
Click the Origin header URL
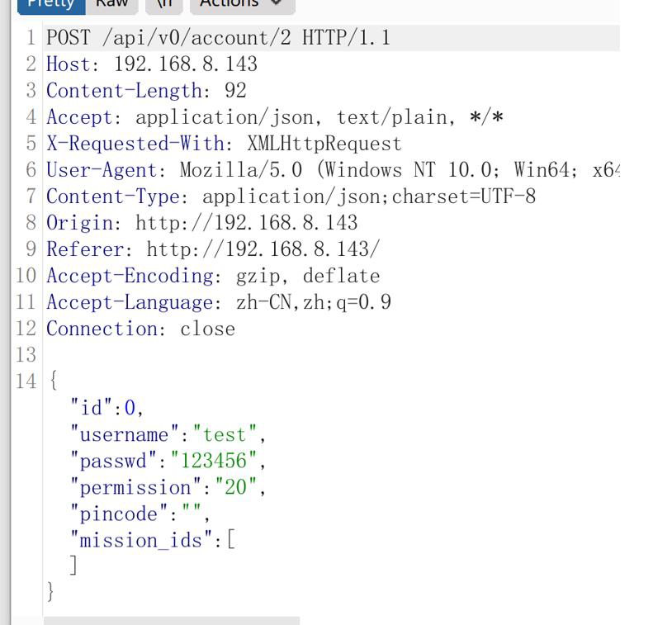pos(247,223)
